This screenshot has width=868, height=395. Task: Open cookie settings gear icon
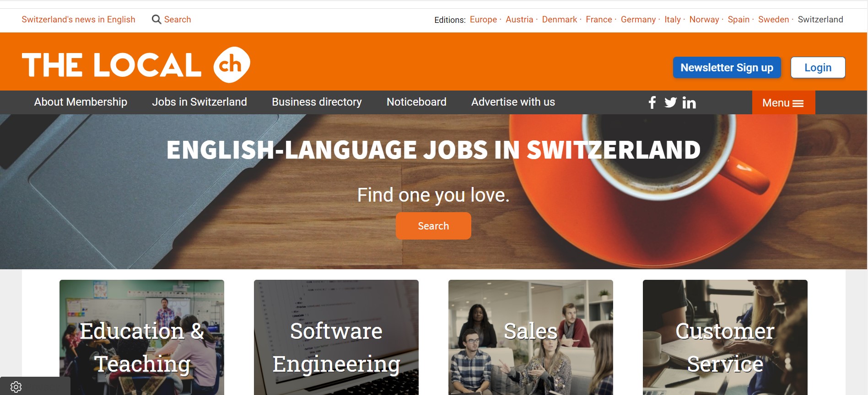16,387
